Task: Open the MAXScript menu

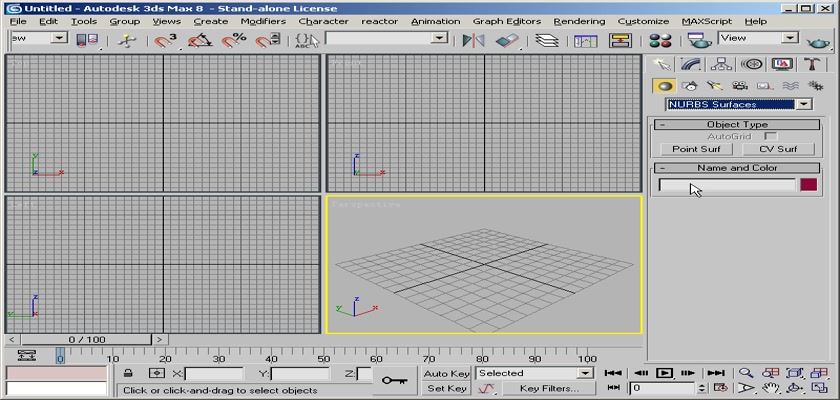Action: (x=707, y=21)
